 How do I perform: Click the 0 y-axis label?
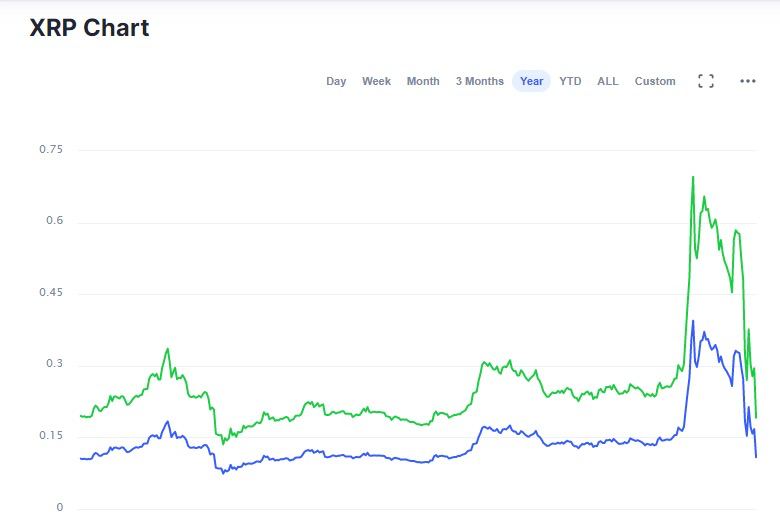point(59,507)
